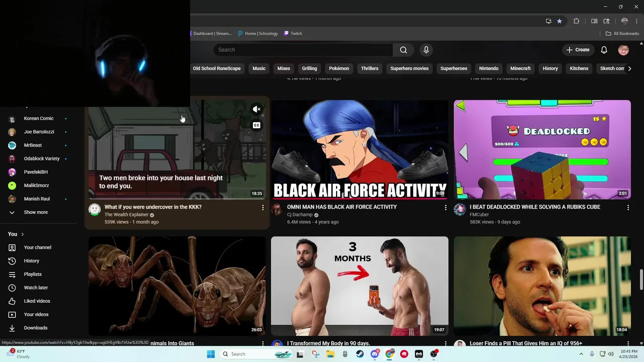Viewport: 644px width, 362px height.
Task: Select the Superhero movies chip
Action: coord(410,68)
